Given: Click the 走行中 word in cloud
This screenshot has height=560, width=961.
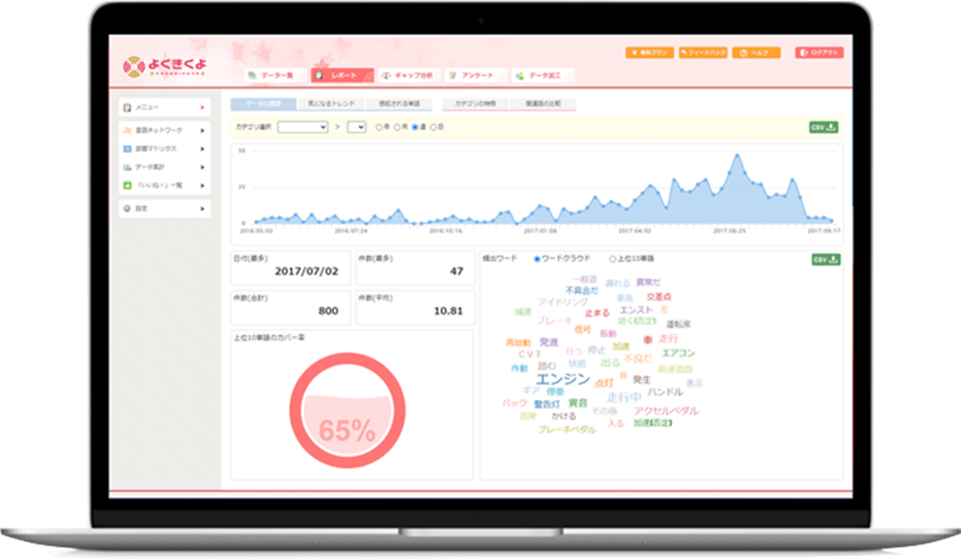Looking at the screenshot, I should (x=624, y=397).
